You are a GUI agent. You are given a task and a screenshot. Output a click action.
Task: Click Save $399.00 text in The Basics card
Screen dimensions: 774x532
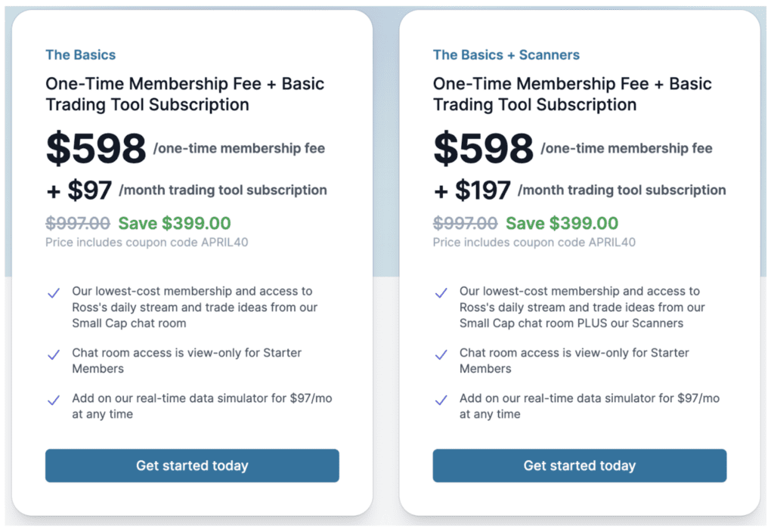coord(175,224)
